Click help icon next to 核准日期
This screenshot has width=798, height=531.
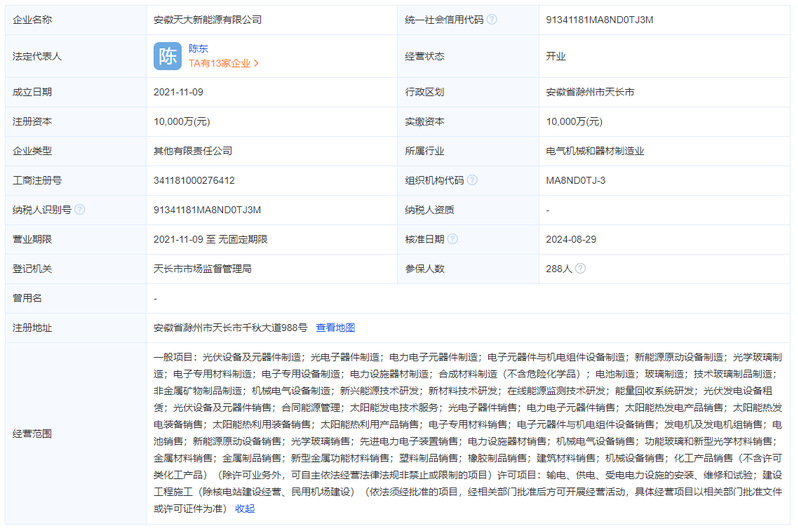453,239
